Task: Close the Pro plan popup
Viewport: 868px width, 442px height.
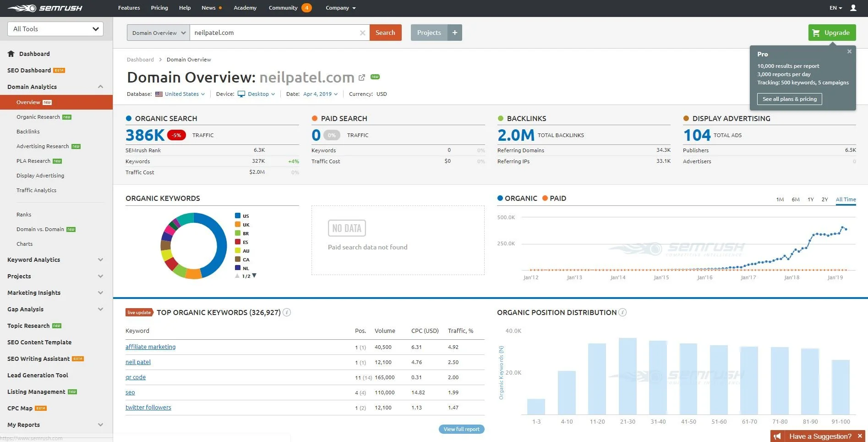Action: (849, 51)
